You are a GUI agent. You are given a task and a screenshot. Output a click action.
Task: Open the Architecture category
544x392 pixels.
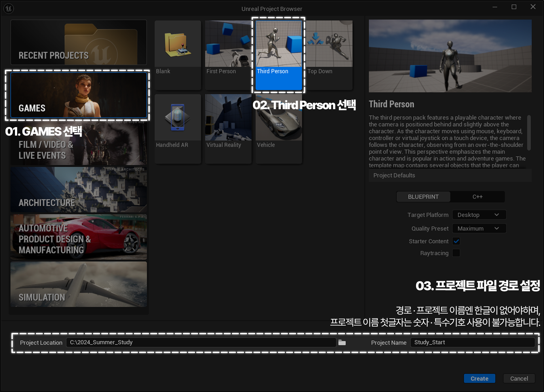click(x=79, y=190)
